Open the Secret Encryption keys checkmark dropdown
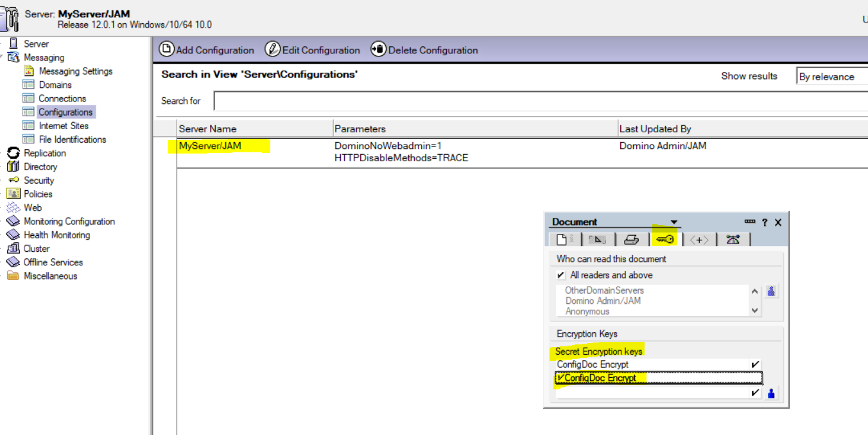Viewport: 868px width, 435px height. click(x=755, y=364)
